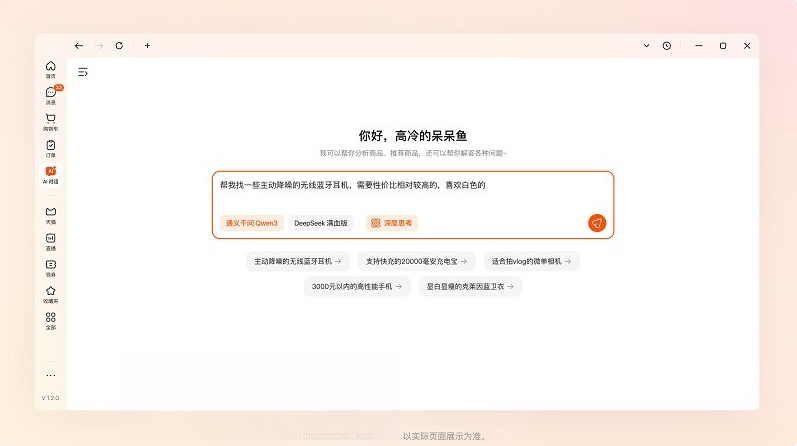The image size is (797, 446).
Task: Choose suggestion 主动降噪的无线蓝牙耳机
Action: (298, 261)
